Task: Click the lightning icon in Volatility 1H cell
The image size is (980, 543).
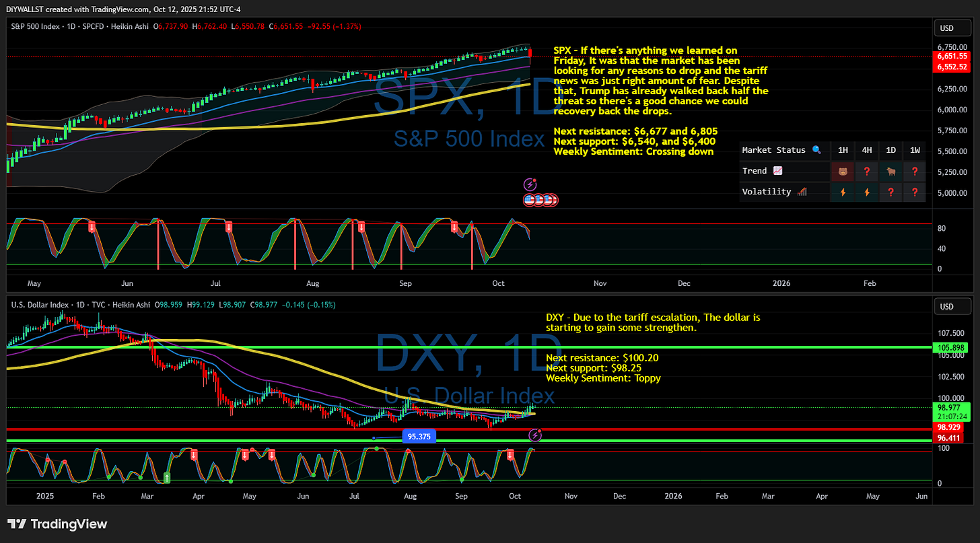Action: tap(843, 192)
